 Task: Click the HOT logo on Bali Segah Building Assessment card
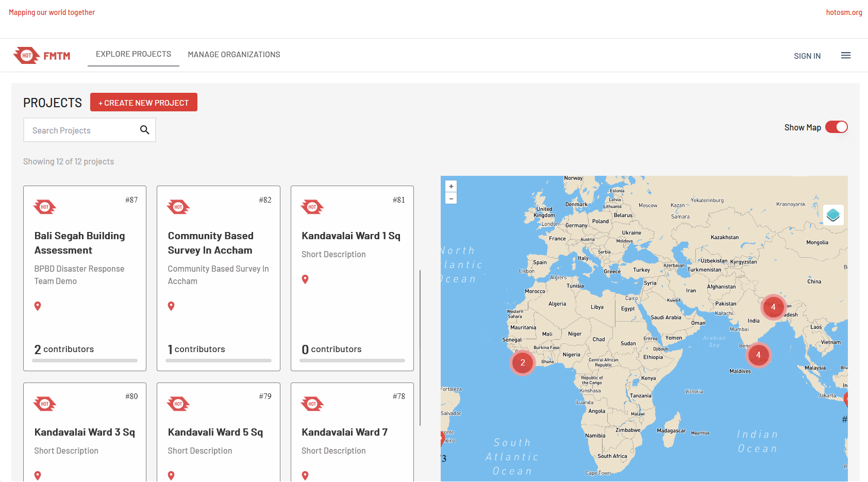pos(44,206)
